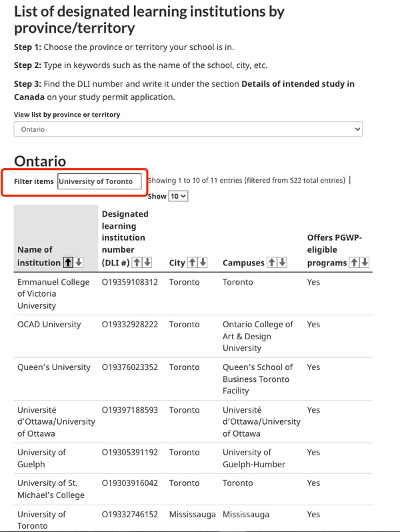Click Ontario College of Art & Design campus
This screenshot has width=400, height=532.
[x=258, y=336]
